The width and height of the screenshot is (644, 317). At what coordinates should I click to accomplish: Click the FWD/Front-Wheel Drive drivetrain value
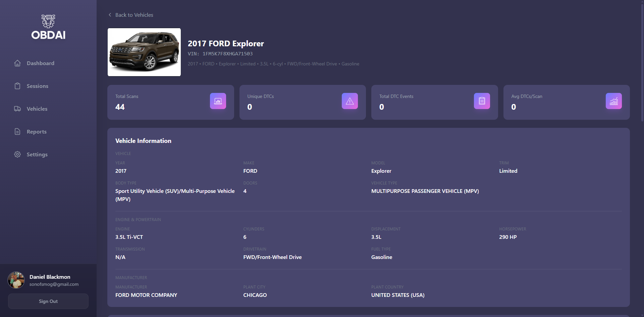(272, 257)
